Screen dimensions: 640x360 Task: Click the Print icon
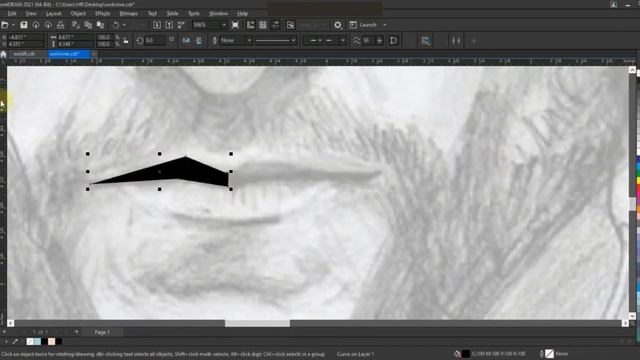point(60,25)
